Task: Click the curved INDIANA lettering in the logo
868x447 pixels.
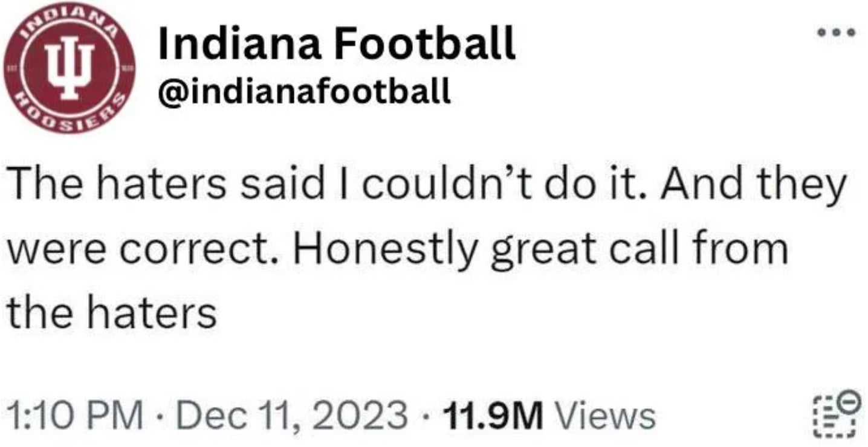Action: tap(71, 22)
